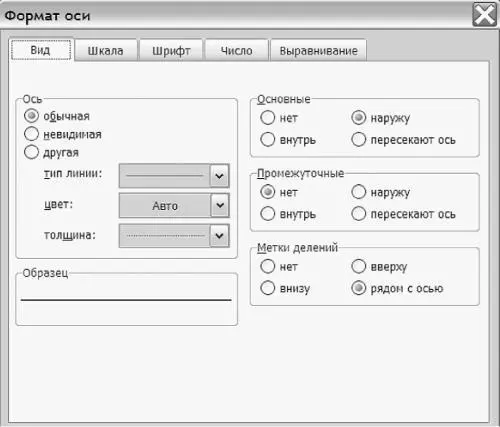Switch to the Шкала tab
This screenshot has width=500, height=427.
[x=106, y=51]
